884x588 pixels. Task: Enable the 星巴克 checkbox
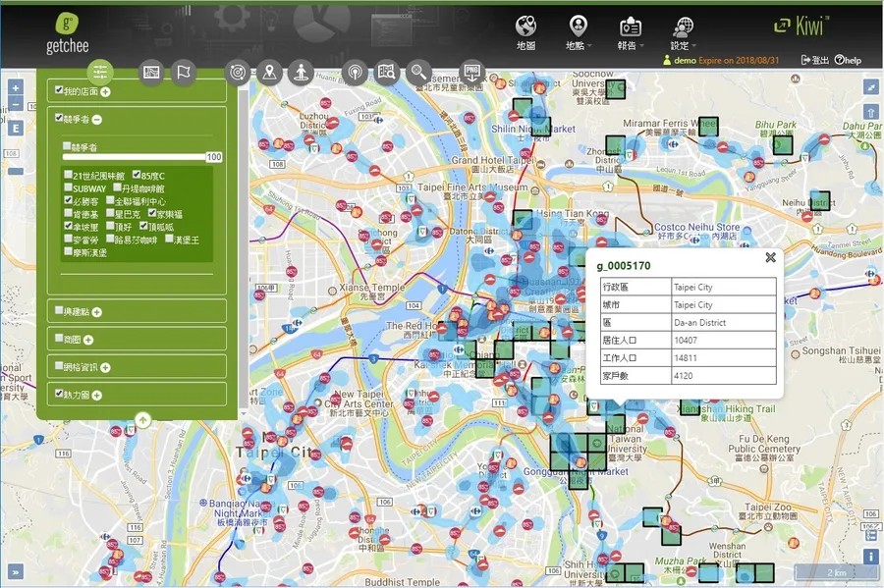coord(110,213)
